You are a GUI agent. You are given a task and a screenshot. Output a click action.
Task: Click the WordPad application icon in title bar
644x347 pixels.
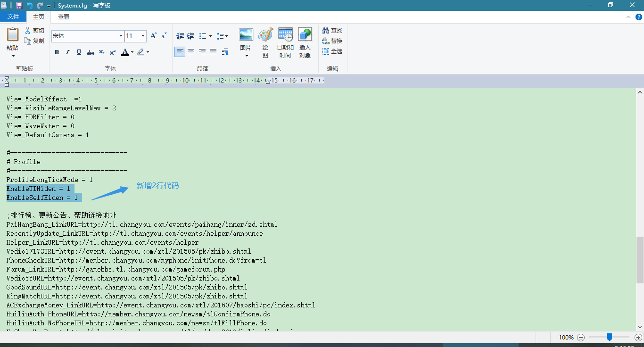(4, 5)
